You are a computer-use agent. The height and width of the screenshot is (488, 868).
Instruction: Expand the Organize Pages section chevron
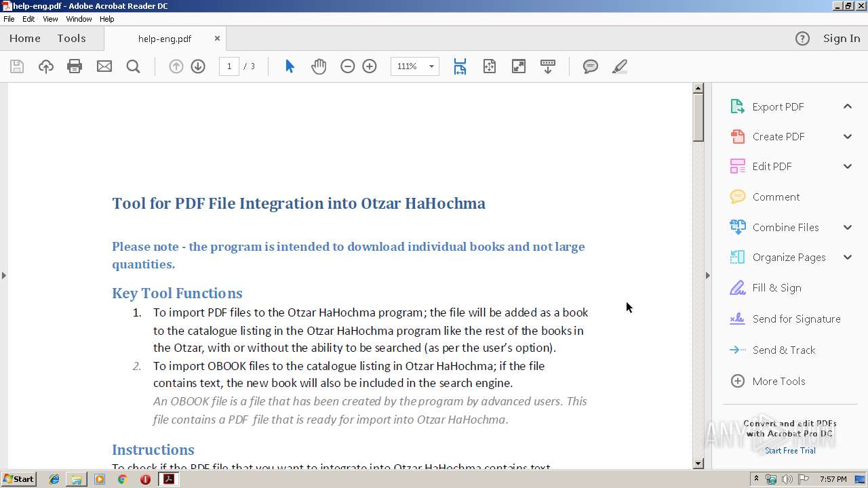coord(848,257)
